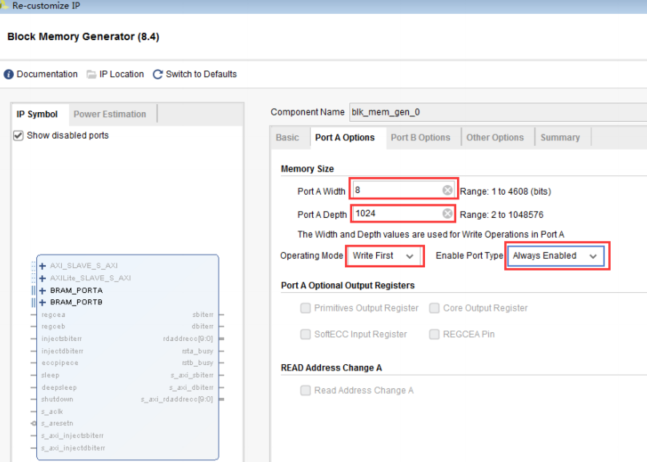This screenshot has width=647, height=462.
Task: Switch to the Power Estimation tab
Action: (x=110, y=114)
